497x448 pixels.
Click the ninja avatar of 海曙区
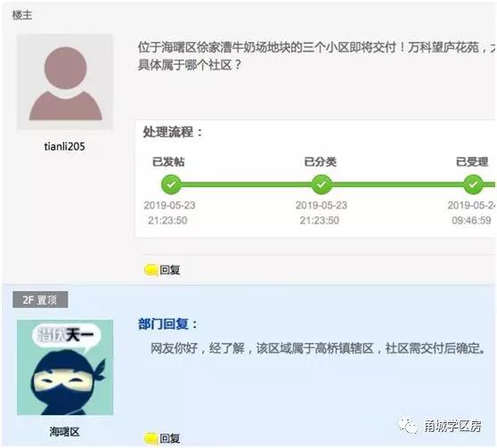pyautogui.click(x=65, y=367)
